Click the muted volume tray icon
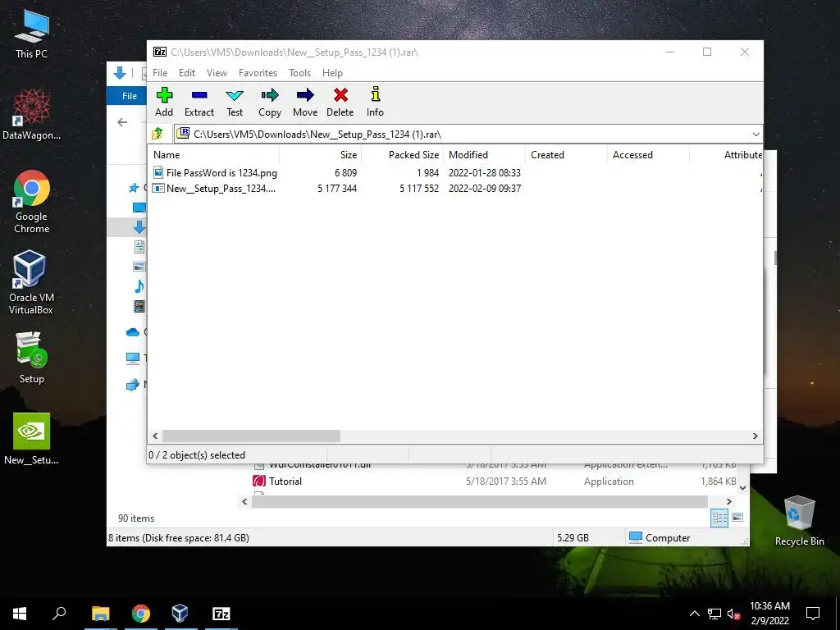This screenshot has height=630, width=840. [x=734, y=614]
